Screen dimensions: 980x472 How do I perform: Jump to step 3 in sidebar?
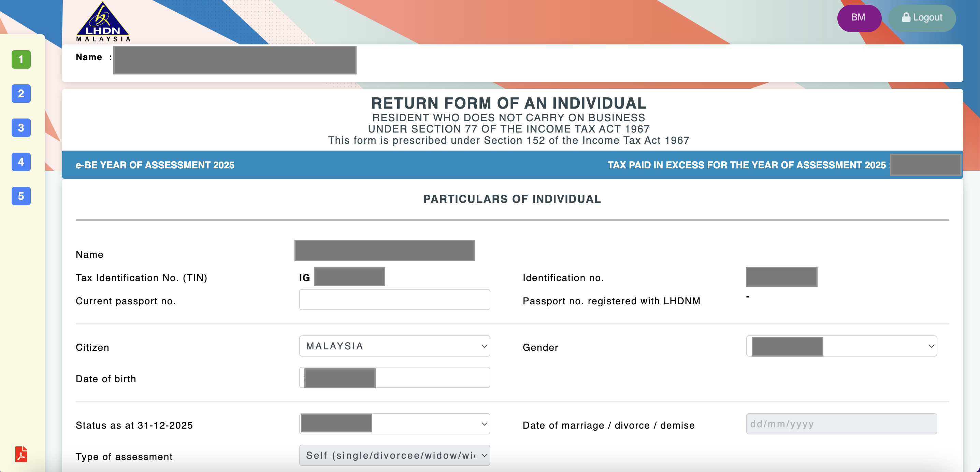coord(21,128)
